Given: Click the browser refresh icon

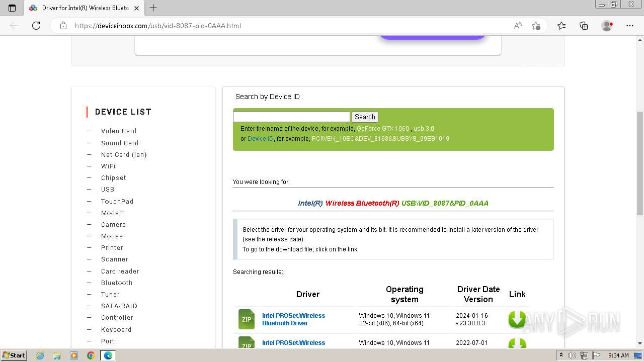Looking at the screenshot, I should (36, 26).
